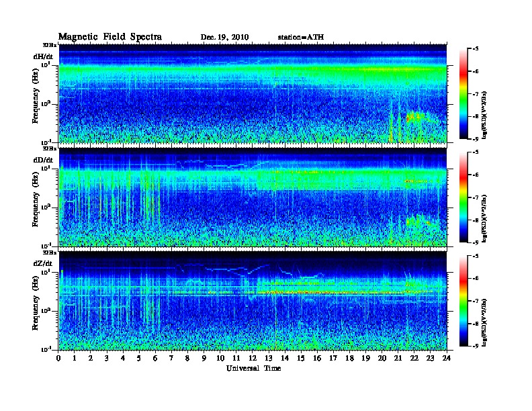This screenshot has width=532, height=411.
Task: Click the hour 4 tick label
Action: (123, 358)
